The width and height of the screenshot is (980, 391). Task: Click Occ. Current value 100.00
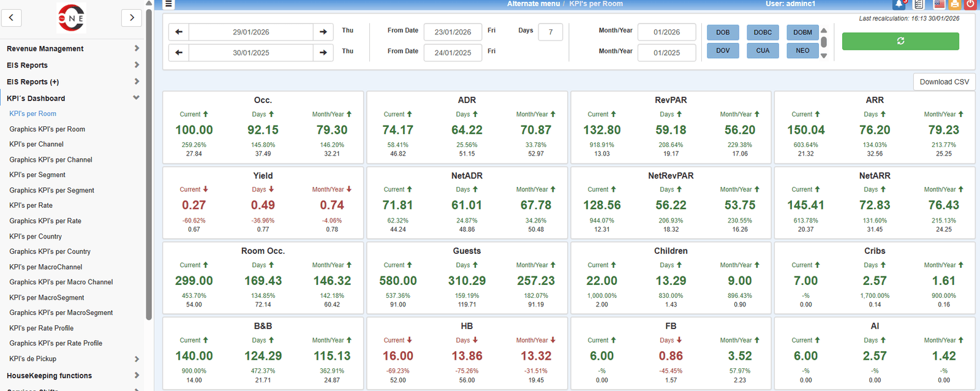pyautogui.click(x=194, y=130)
